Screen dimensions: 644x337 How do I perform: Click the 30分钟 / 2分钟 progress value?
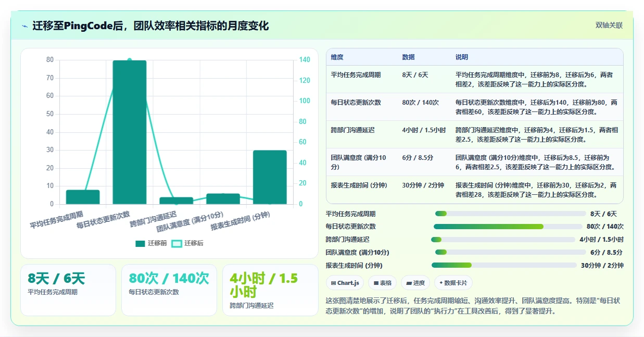[602, 266]
